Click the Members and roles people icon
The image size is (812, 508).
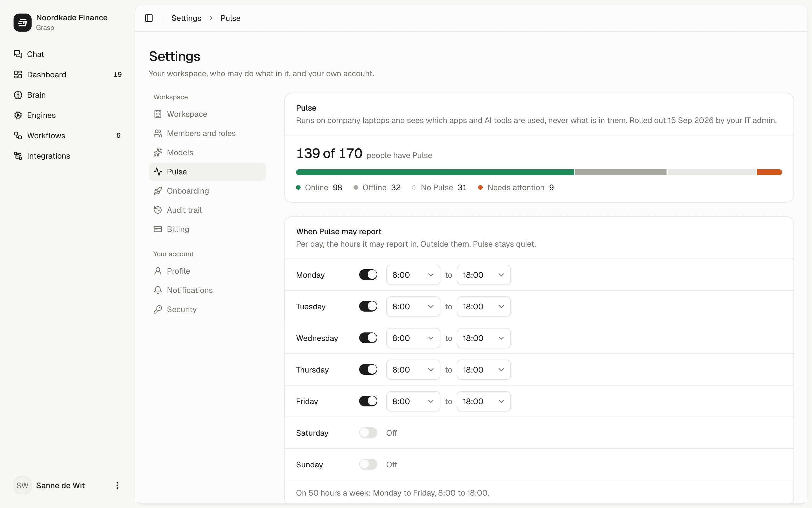158,133
